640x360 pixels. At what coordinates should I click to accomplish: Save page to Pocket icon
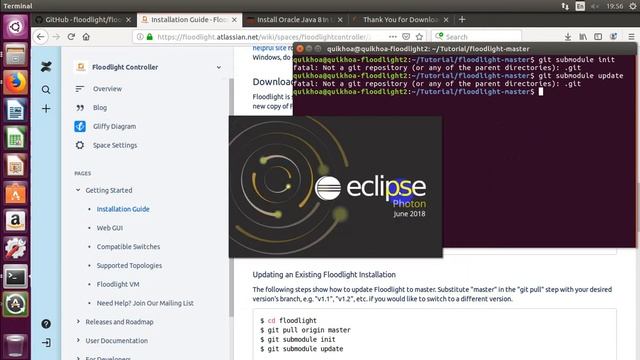[x=406, y=37]
